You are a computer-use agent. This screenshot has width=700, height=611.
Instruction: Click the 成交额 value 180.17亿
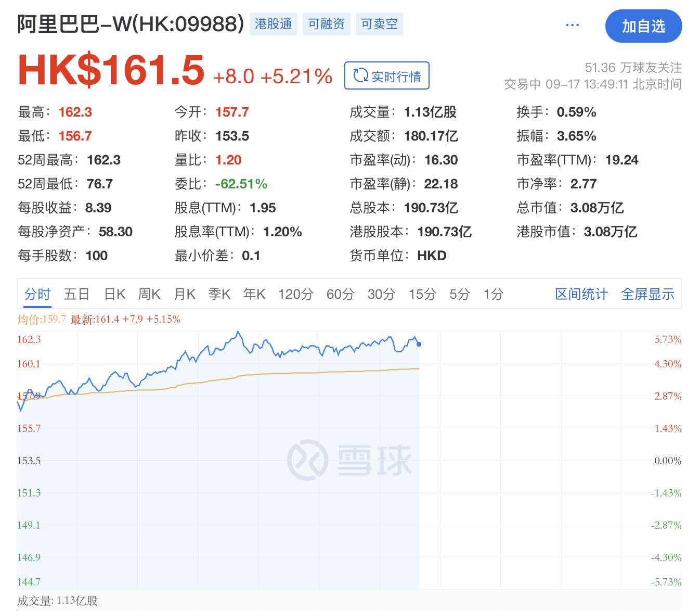click(x=431, y=136)
